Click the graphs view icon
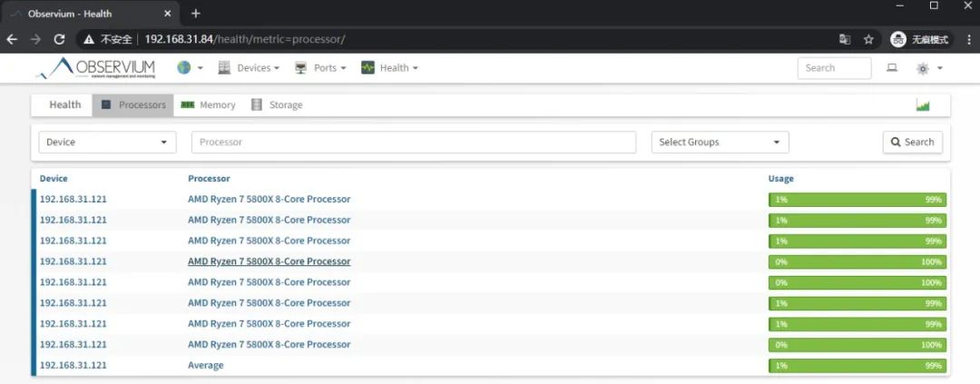The width and height of the screenshot is (980, 384). click(x=923, y=105)
